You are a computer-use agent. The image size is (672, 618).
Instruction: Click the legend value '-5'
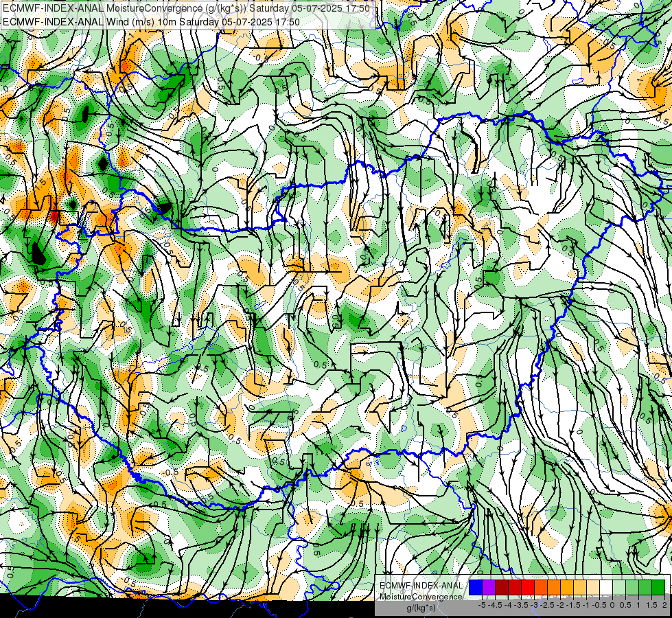482,605
